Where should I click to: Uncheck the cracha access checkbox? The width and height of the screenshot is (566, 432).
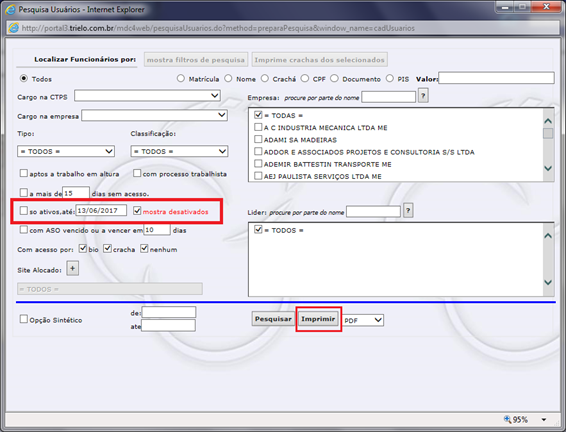pos(107,248)
